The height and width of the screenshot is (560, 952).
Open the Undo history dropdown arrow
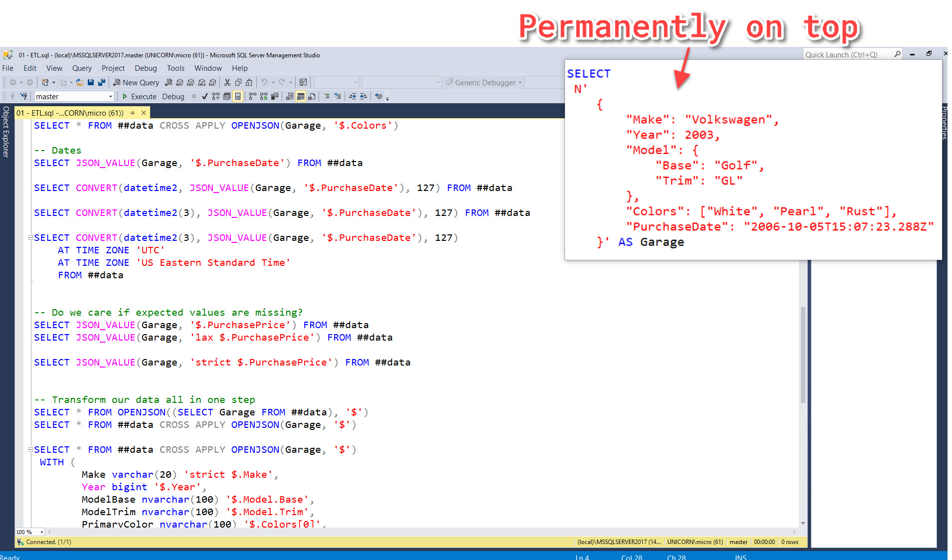273,83
